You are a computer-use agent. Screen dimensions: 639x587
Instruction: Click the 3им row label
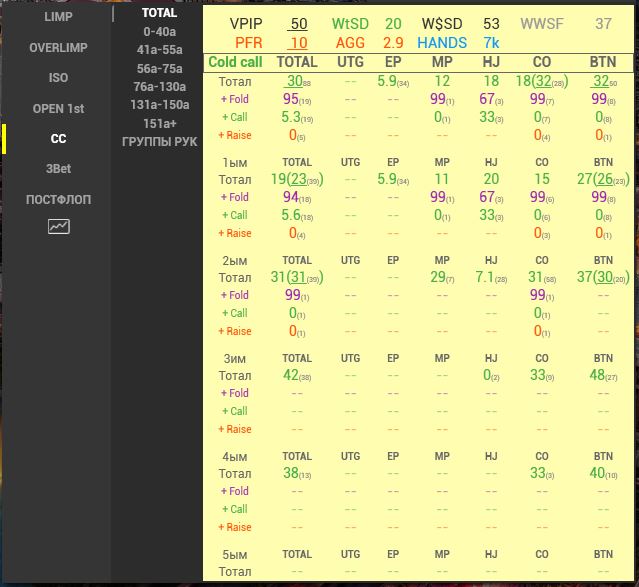coord(235,359)
